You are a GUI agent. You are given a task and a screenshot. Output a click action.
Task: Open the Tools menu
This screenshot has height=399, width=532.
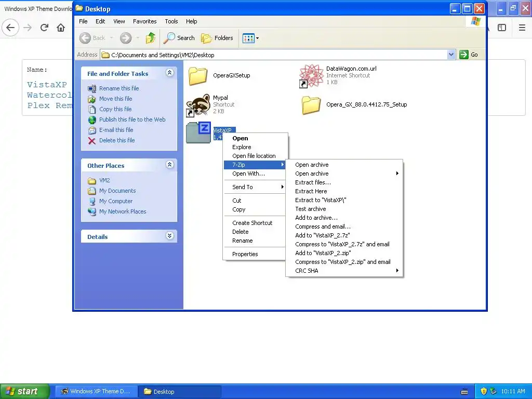(171, 21)
